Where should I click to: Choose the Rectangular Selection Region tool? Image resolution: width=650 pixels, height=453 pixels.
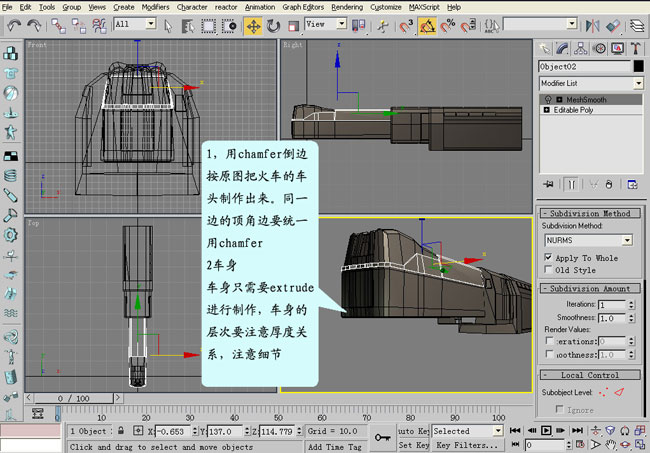point(209,26)
